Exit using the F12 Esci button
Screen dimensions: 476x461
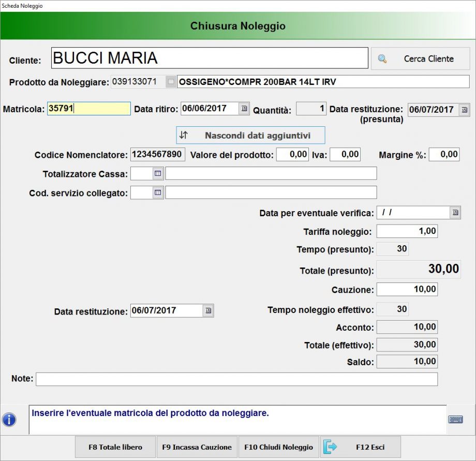(x=360, y=447)
